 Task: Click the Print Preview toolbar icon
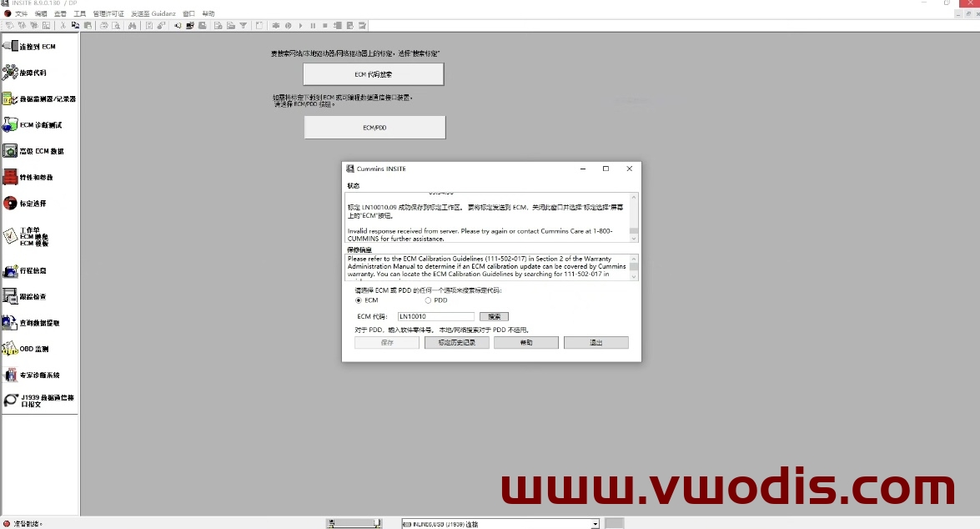(116, 26)
